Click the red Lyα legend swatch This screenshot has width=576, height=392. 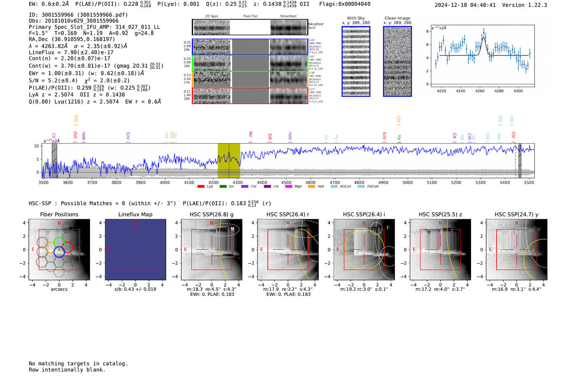[201, 186]
